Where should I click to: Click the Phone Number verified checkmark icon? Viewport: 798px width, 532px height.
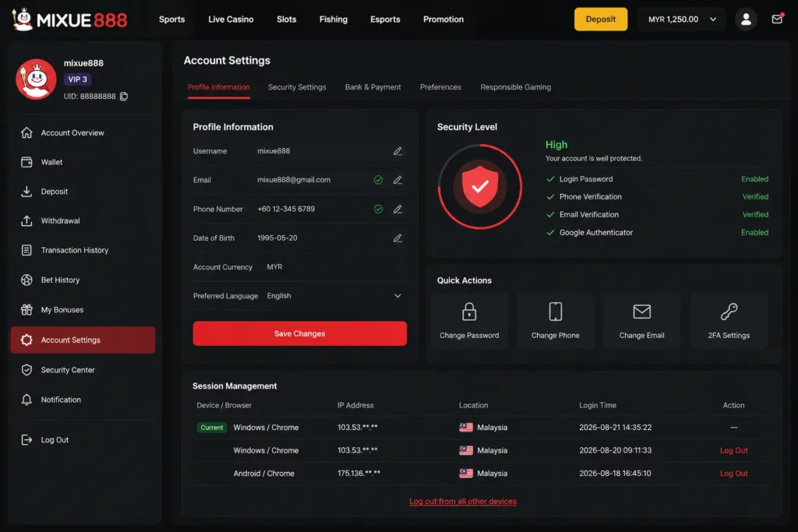[378, 209]
